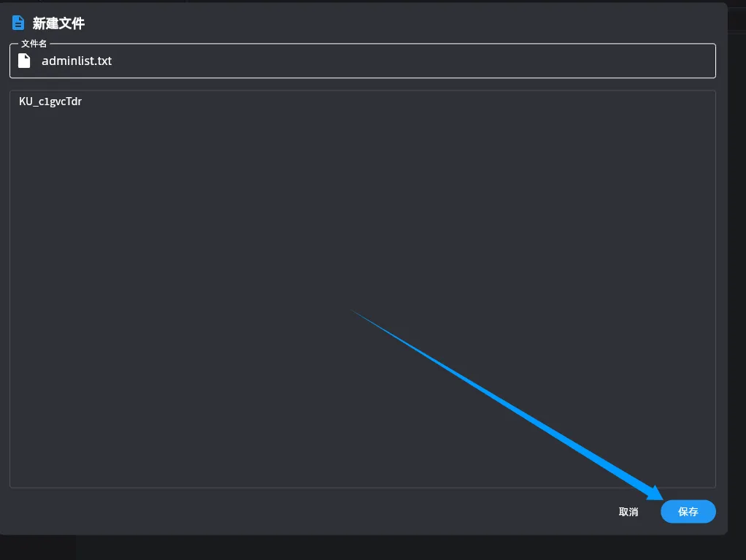Screen dimensions: 746x560
Task: Place cursor right after KU_c1gvcTdr
Action: click(x=82, y=101)
